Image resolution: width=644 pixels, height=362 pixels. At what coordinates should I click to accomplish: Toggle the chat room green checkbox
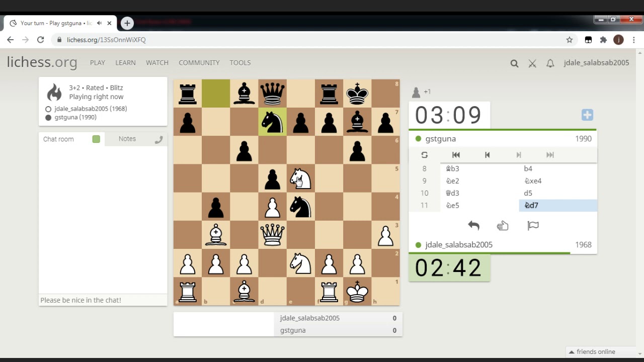tap(96, 139)
